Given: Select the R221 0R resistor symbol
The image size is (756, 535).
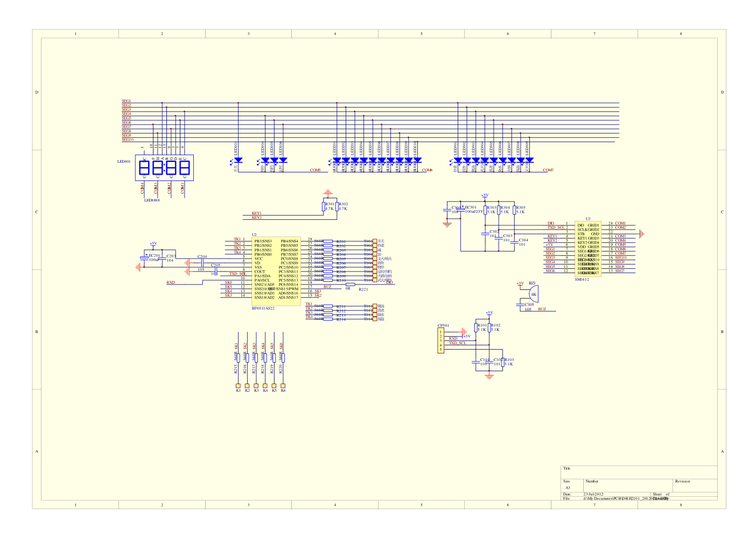Looking at the screenshot, I should click(350, 284).
